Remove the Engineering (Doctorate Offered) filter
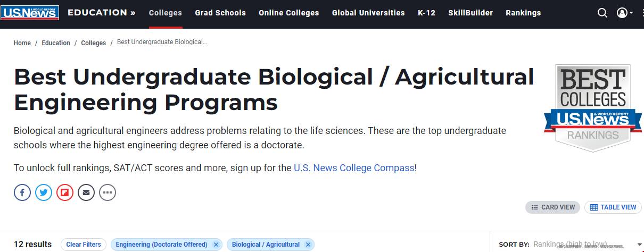644x252 pixels. [216, 245]
